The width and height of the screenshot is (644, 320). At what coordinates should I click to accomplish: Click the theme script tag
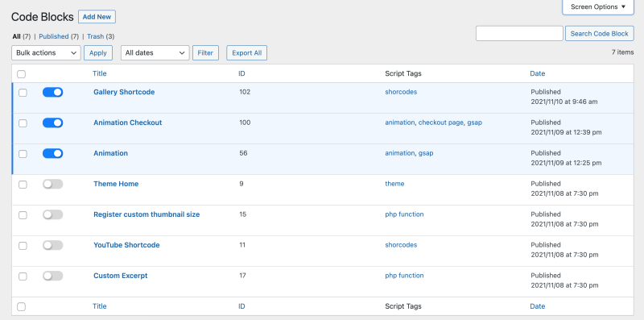point(394,184)
